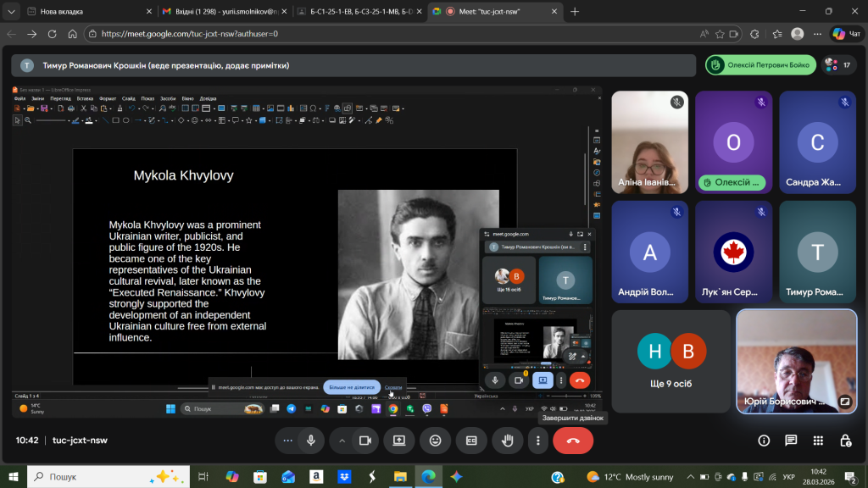Show all 17 participants

(837, 65)
